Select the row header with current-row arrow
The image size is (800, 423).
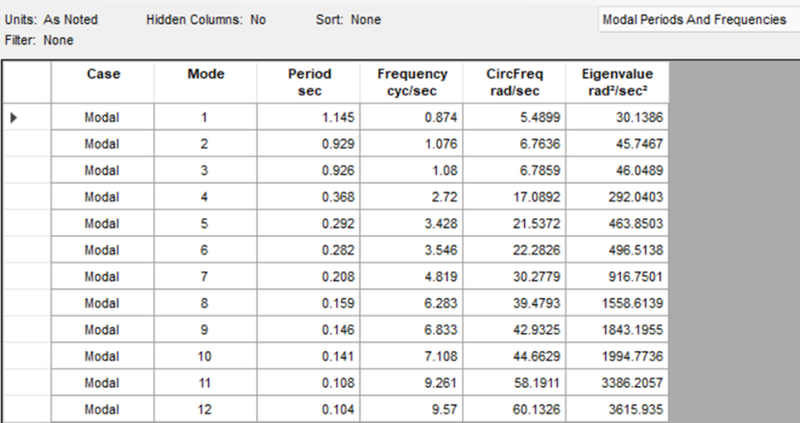pyautogui.click(x=27, y=117)
